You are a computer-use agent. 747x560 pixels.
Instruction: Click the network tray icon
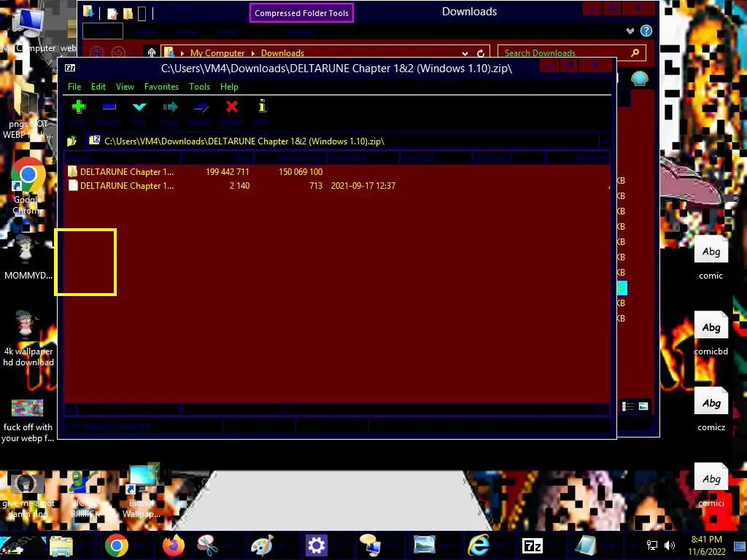(651, 545)
